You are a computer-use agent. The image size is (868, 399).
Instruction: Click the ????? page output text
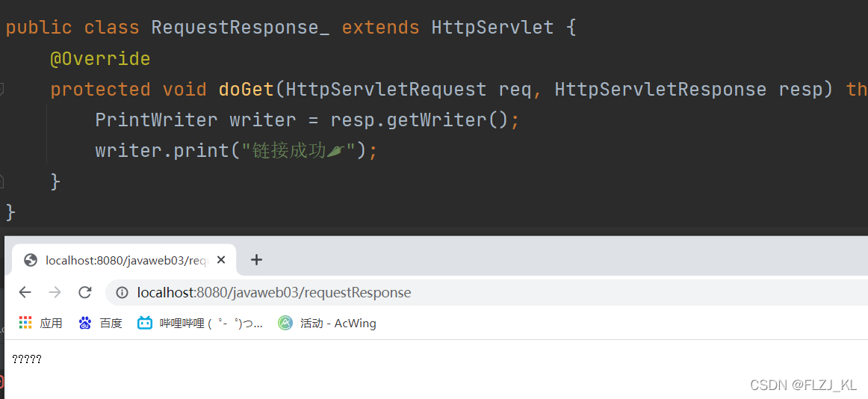(x=27, y=359)
